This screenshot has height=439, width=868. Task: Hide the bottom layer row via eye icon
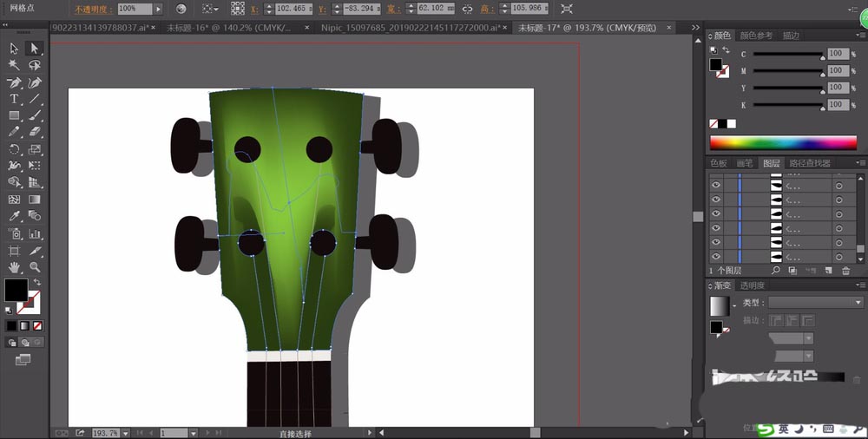pos(716,257)
